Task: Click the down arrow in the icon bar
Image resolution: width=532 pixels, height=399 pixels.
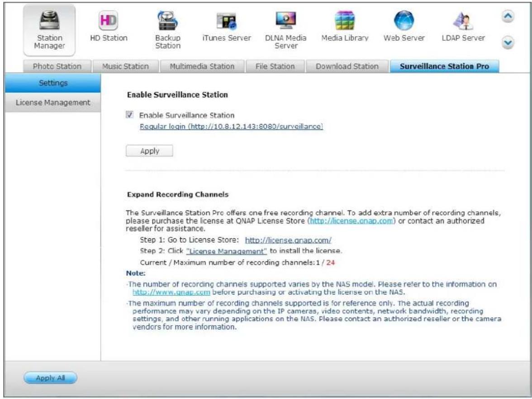Action: coord(508,43)
